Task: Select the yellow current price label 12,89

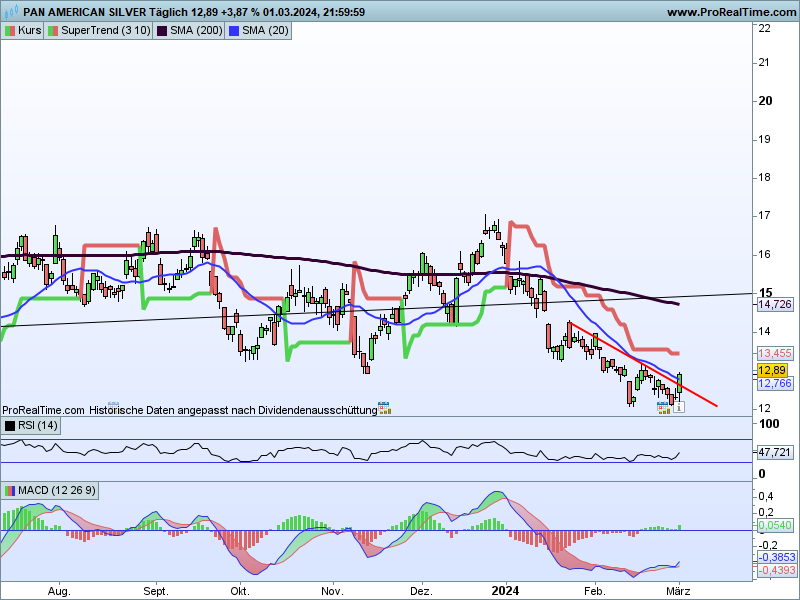Action: pos(772,370)
